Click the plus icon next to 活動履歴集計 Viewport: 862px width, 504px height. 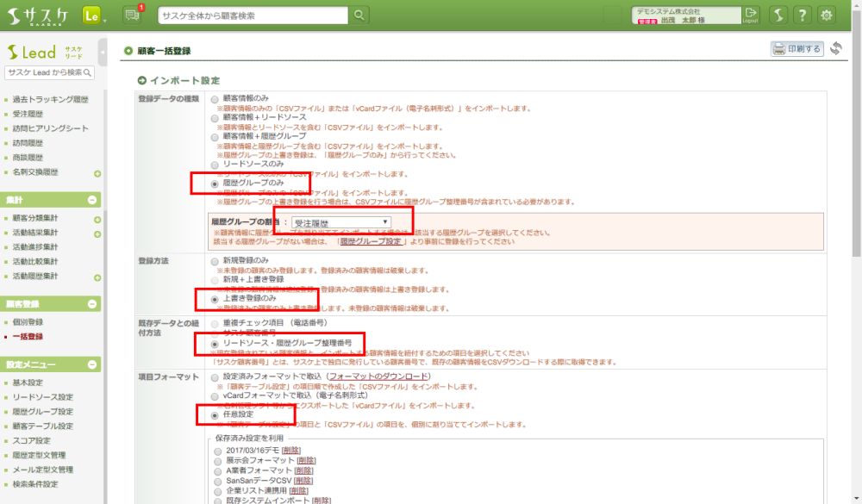[x=97, y=277]
